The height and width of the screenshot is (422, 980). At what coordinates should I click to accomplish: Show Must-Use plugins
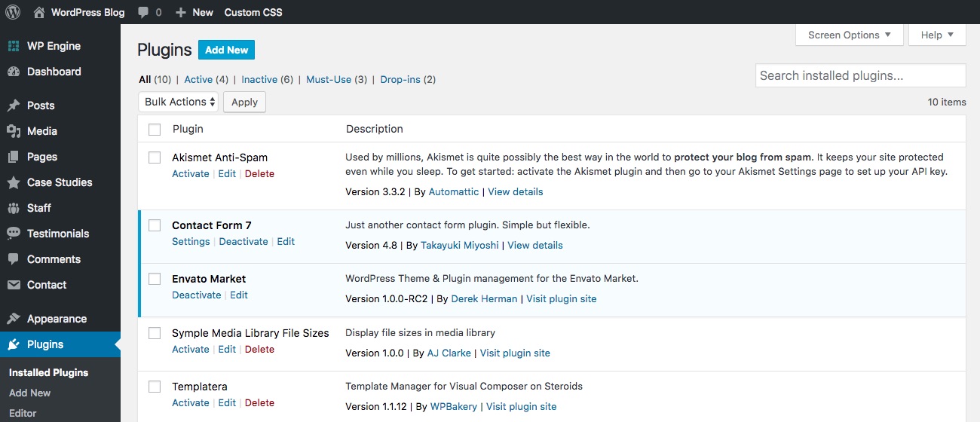coord(329,79)
